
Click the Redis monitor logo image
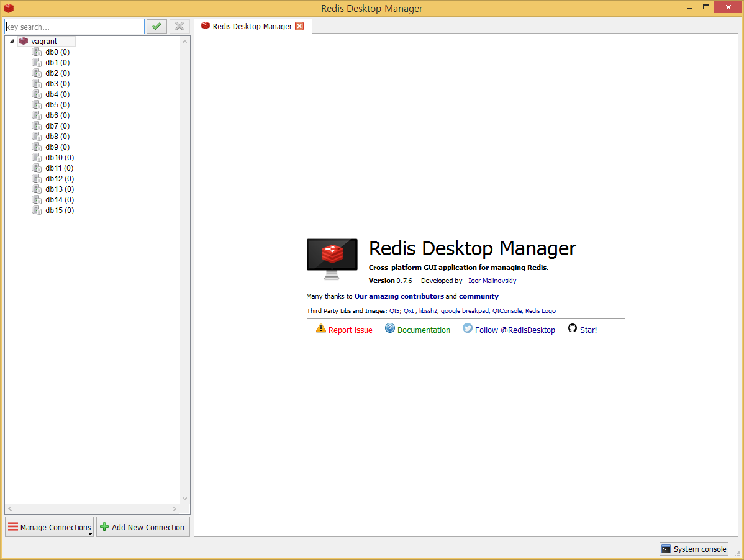pyautogui.click(x=332, y=259)
